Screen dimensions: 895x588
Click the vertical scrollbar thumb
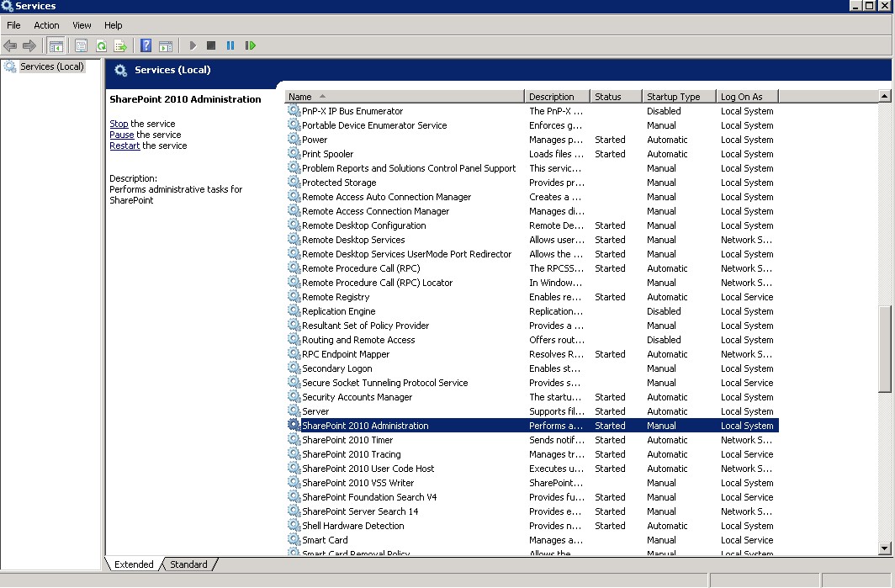pyautogui.click(x=884, y=349)
